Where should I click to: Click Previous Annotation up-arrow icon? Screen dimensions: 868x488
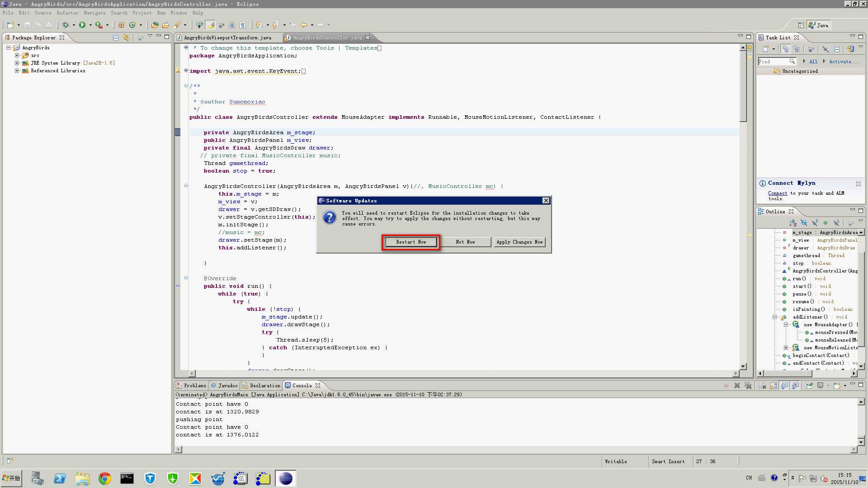(275, 25)
